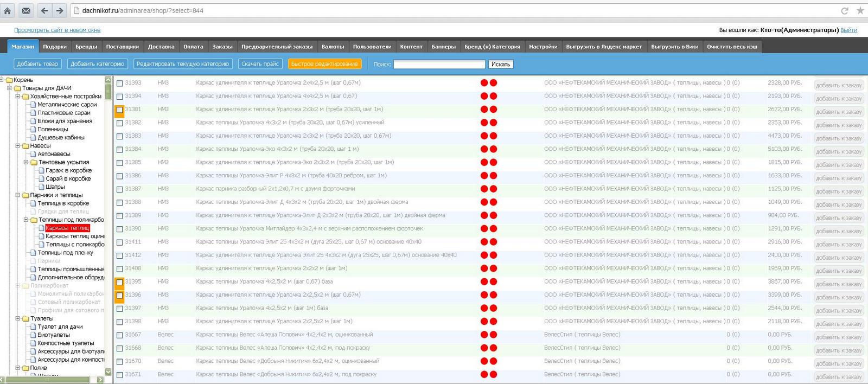Image resolution: width=868 pixels, height=384 pixels.
Task: Click добавить к заказу for product 31393
Action: [x=839, y=85]
